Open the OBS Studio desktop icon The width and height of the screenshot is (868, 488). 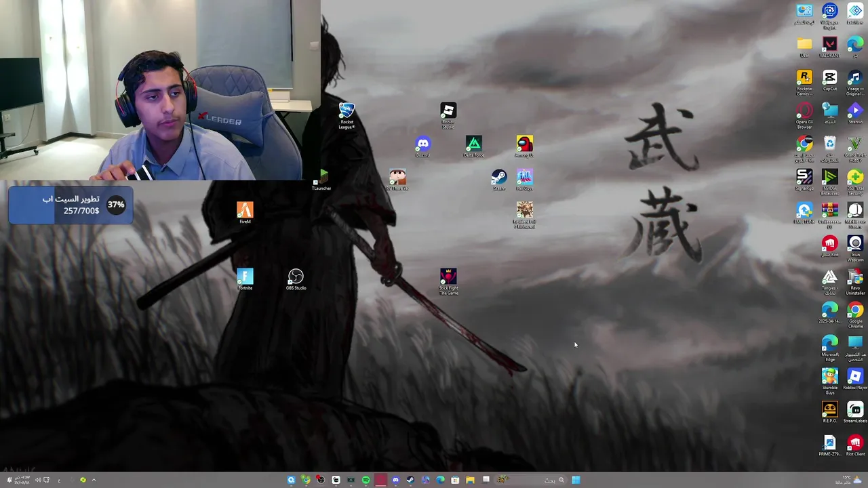pyautogui.click(x=296, y=280)
